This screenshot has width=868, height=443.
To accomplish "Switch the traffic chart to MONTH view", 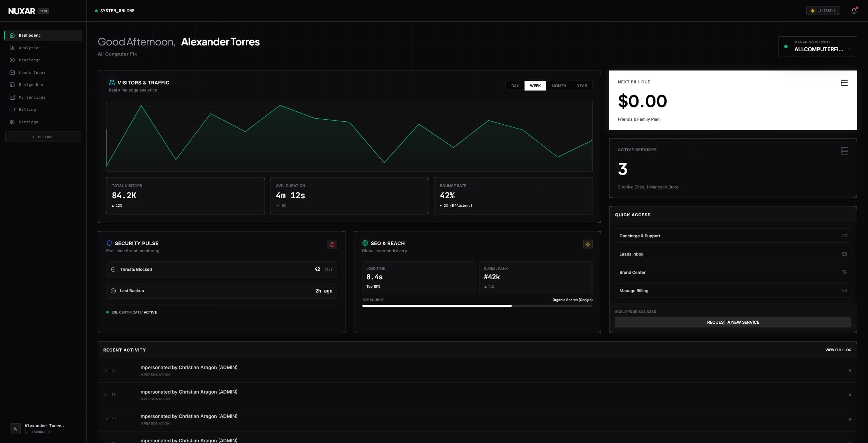I will tap(558, 86).
